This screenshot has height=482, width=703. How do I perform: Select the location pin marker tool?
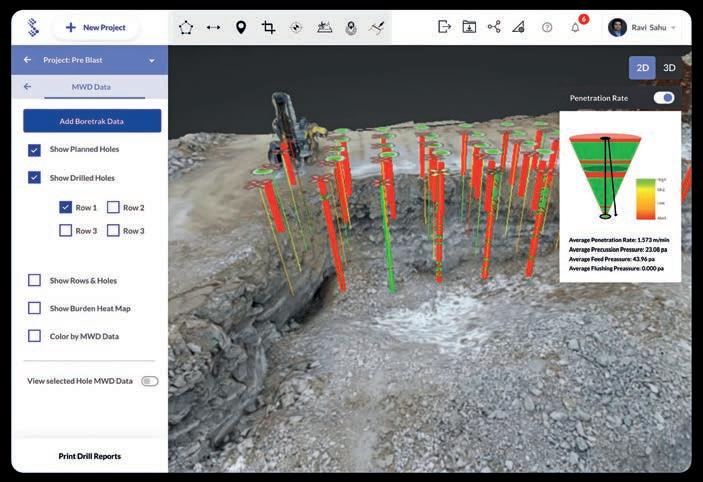click(241, 27)
